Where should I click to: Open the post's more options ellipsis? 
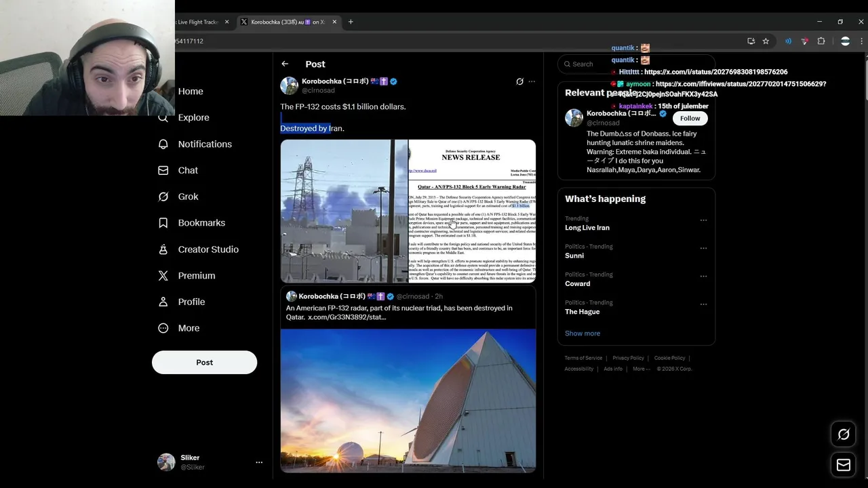coord(532,81)
